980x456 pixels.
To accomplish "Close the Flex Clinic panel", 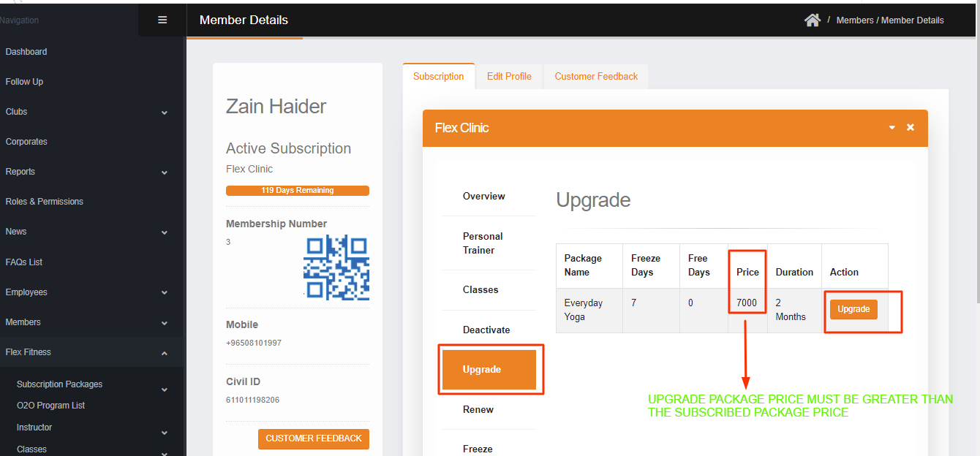I will (x=911, y=127).
